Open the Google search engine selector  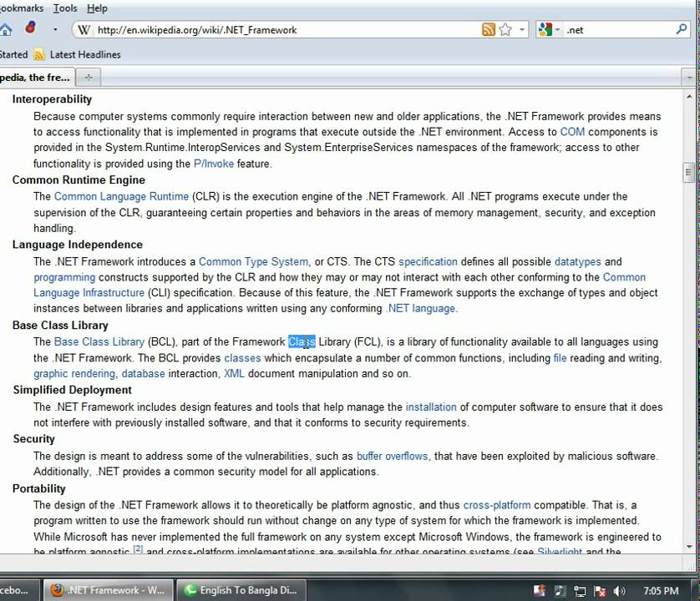point(549,30)
